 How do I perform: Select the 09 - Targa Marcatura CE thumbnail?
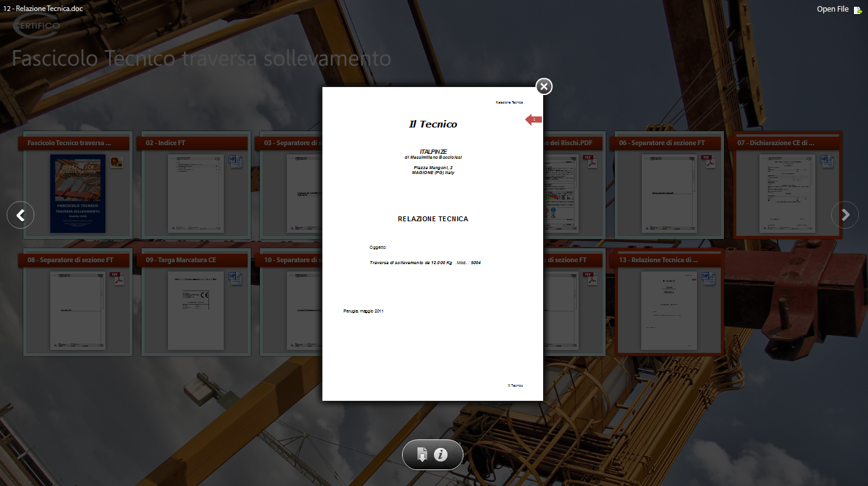195,311
